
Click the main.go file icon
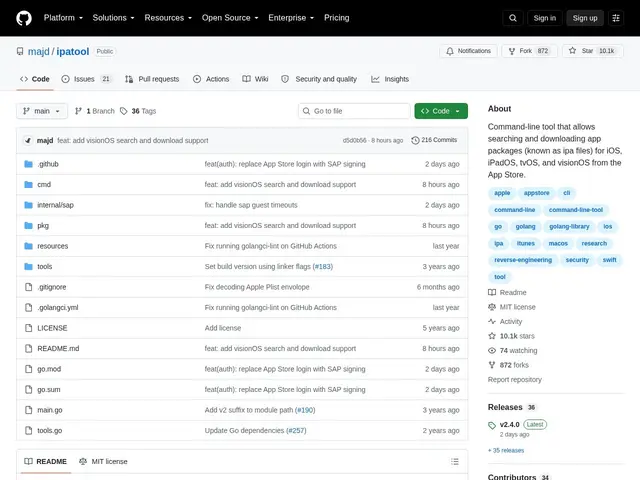[28, 410]
